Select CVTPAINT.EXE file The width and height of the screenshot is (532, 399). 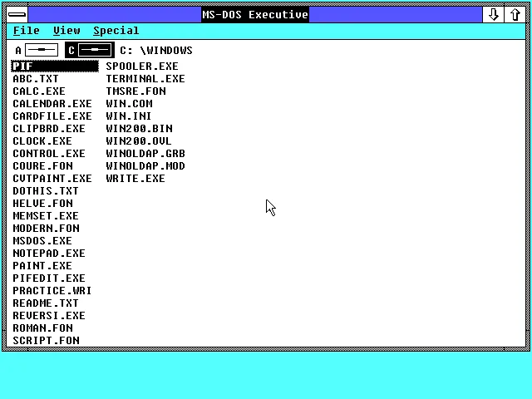[52, 179]
